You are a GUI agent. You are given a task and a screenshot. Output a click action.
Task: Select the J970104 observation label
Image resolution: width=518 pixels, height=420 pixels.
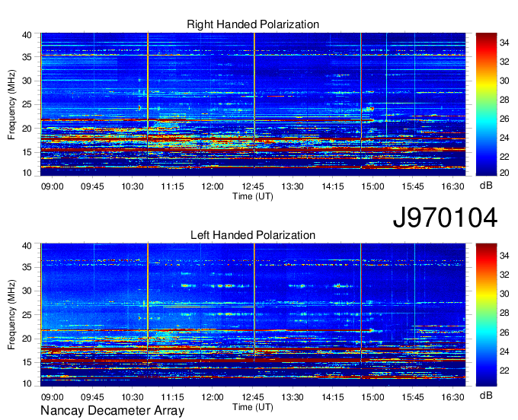[x=445, y=218]
